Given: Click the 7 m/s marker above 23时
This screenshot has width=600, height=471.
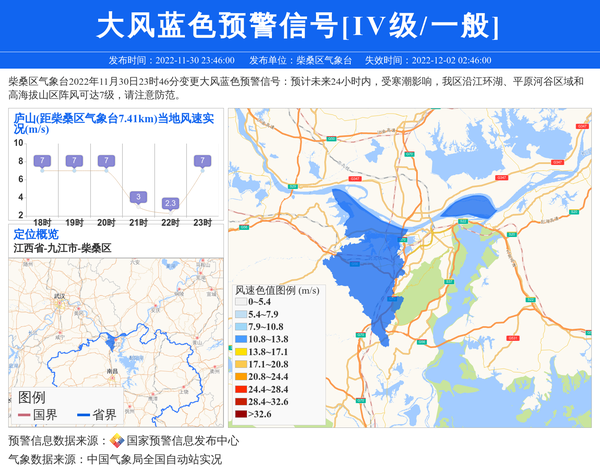Looking at the screenshot, I should pos(203,161).
